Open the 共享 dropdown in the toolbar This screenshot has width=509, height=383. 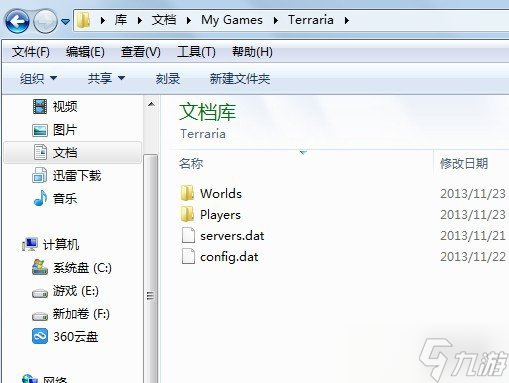pos(106,79)
